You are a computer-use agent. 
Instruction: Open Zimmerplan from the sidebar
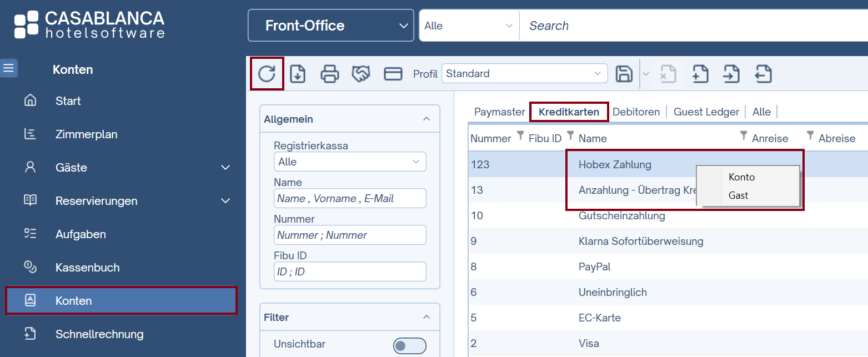point(86,134)
